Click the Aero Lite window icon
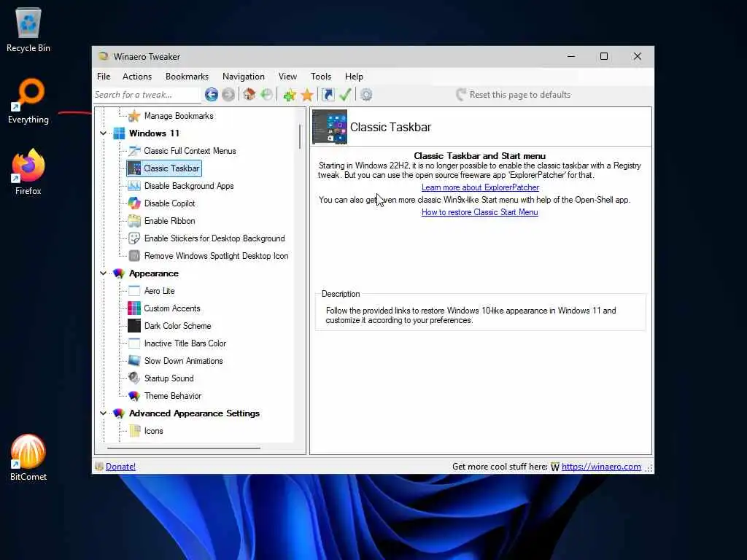The image size is (747, 560). click(134, 291)
